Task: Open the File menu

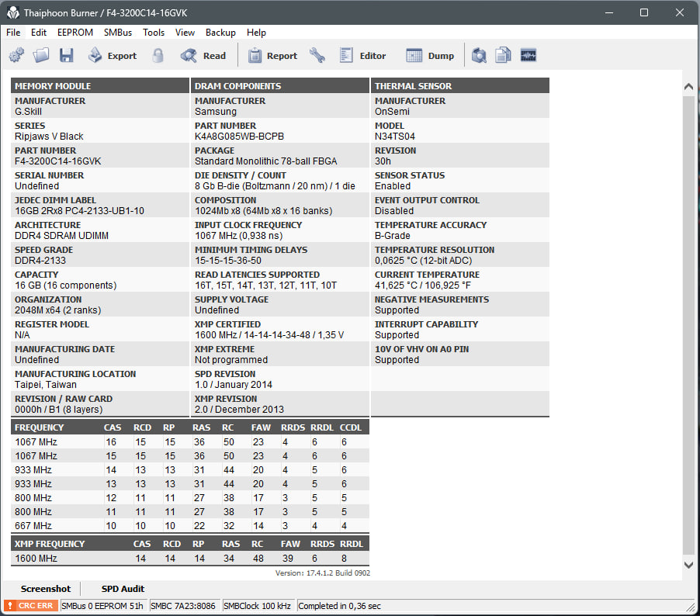Action: point(13,32)
